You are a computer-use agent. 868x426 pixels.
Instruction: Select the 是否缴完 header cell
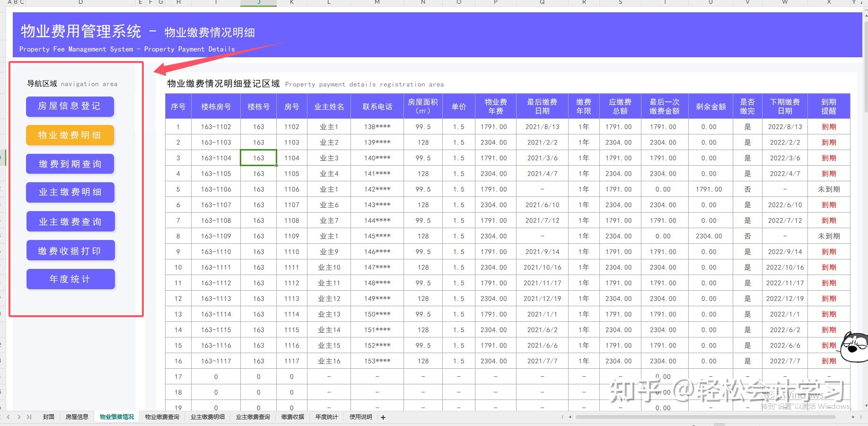pyautogui.click(x=747, y=106)
